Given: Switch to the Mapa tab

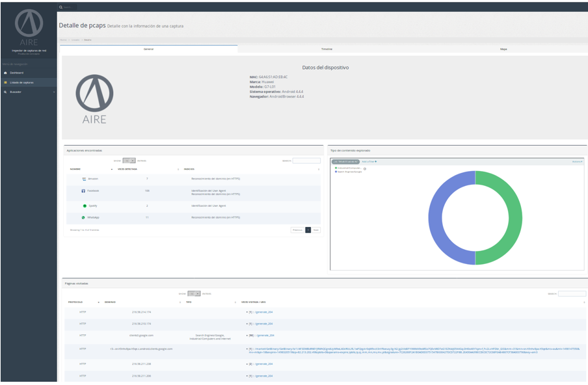Looking at the screenshot, I should click(503, 49).
